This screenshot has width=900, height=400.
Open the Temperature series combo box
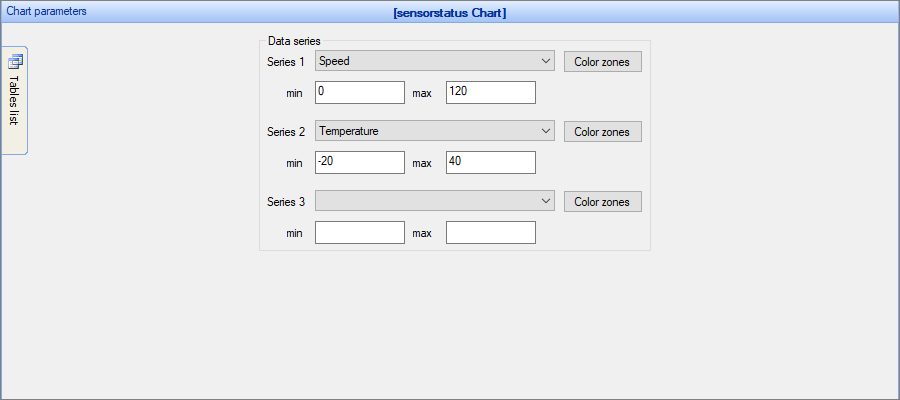435,131
